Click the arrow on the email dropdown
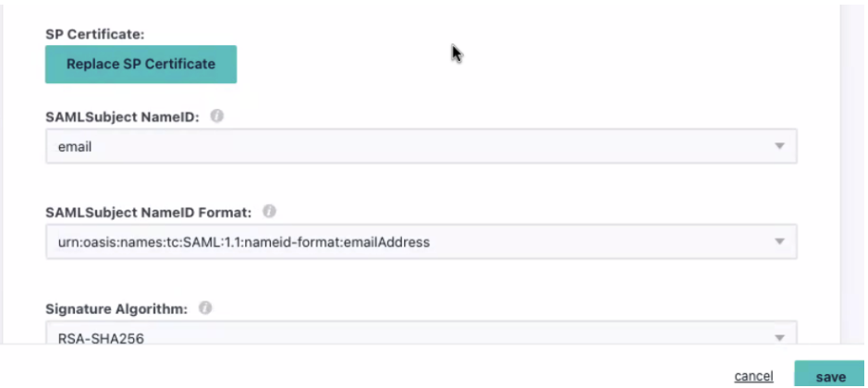 tap(779, 146)
